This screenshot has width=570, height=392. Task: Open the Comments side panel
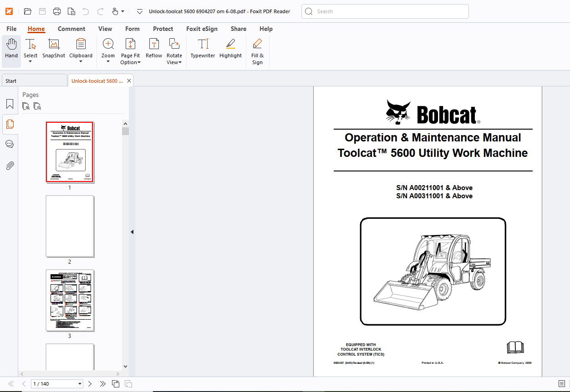pyautogui.click(x=10, y=144)
